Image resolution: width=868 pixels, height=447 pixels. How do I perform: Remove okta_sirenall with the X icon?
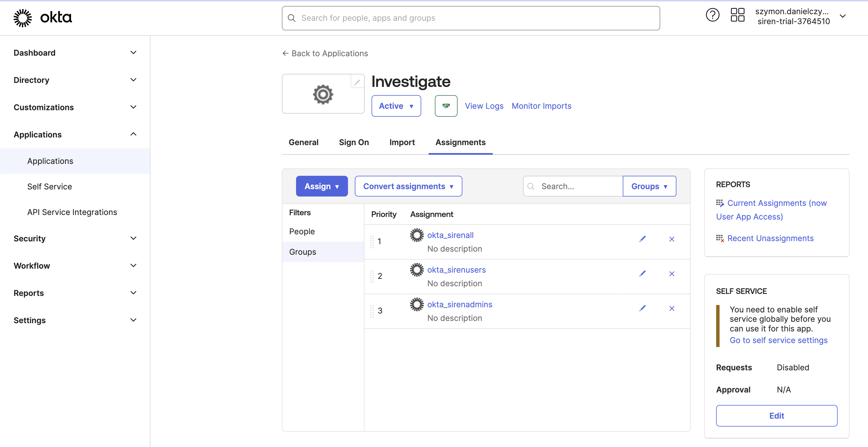(x=672, y=239)
